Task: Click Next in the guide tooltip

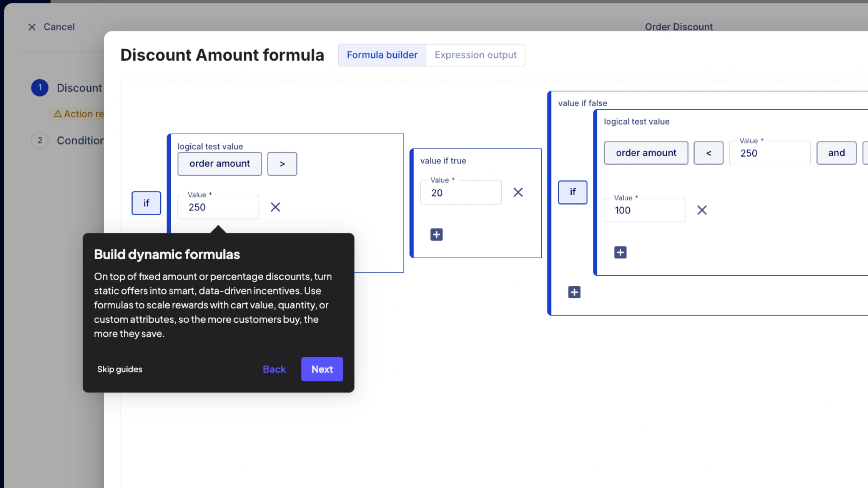Action: pos(322,369)
